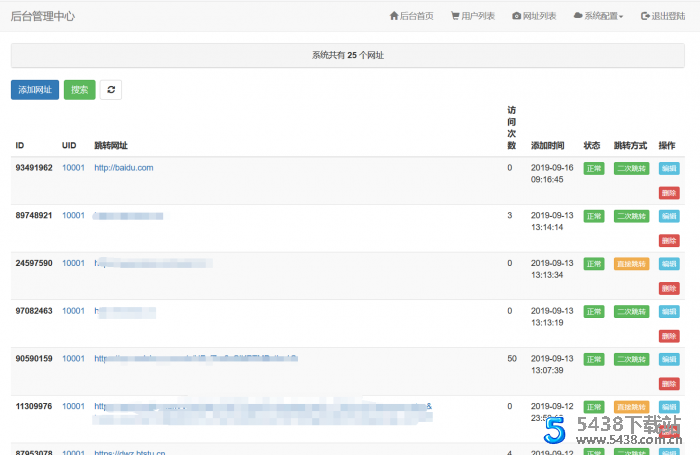Edit the entry with ID 97082463
Screen dimensions: 700x455
click(668, 312)
